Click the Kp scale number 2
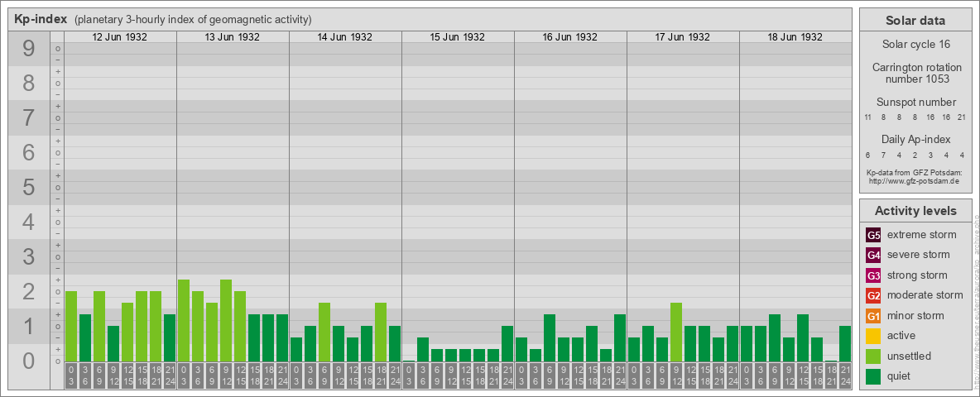The width and height of the screenshot is (980, 397). pos(29,291)
